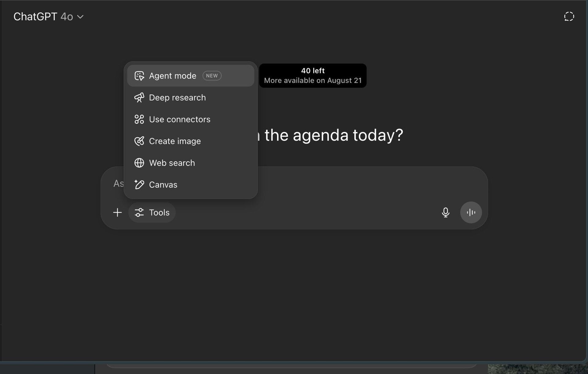Select Agent mode menu entry

click(x=190, y=76)
